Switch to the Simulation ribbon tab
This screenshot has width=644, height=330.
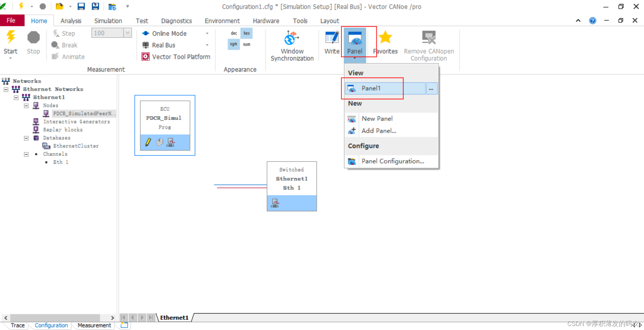point(108,21)
